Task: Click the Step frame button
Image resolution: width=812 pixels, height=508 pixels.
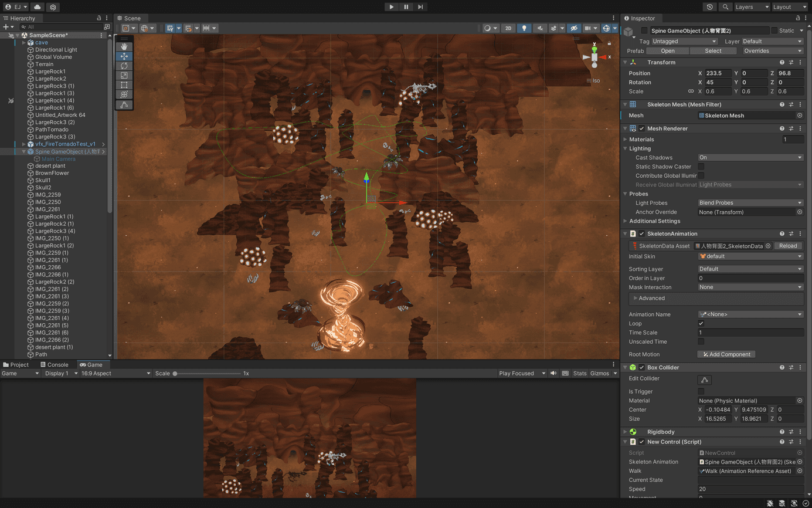Action: [x=420, y=7]
